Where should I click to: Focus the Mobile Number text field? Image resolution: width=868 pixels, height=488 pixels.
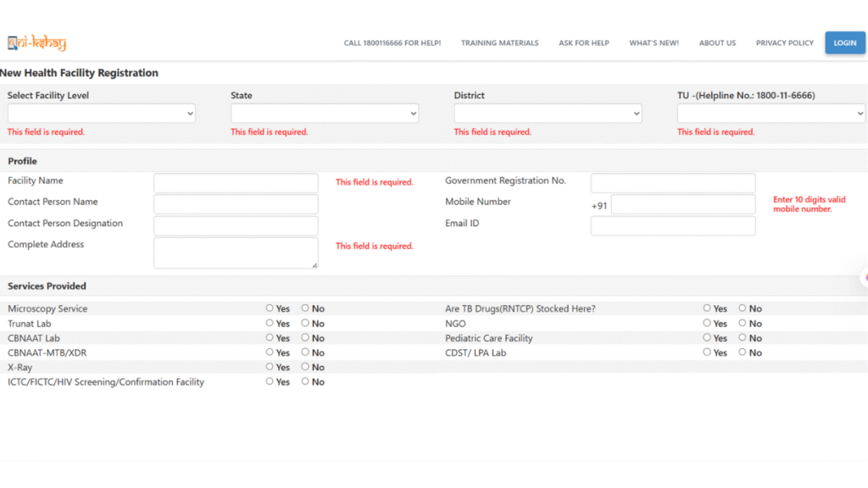point(682,205)
